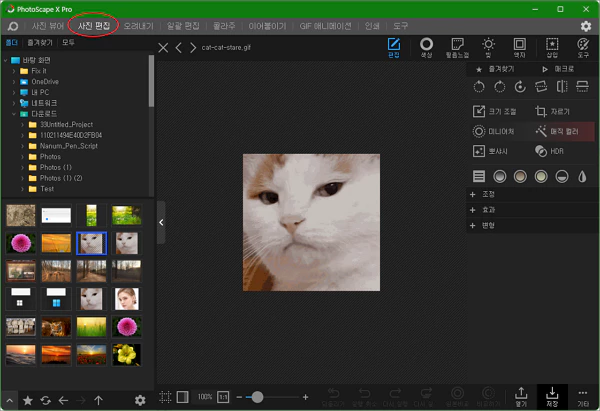The height and width of the screenshot is (411, 600).
Task: Open the 즐겨찾기 star tab in the right panel
Action: pos(495,69)
